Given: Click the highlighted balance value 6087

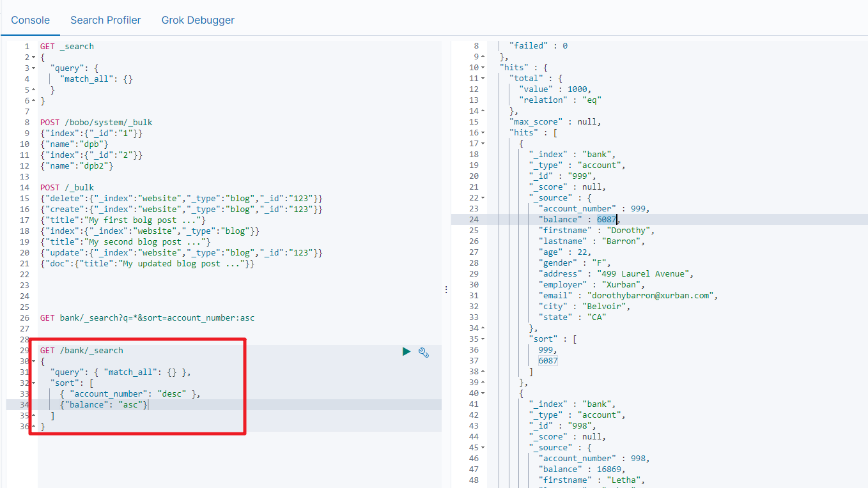Looking at the screenshot, I should point(607,220).
